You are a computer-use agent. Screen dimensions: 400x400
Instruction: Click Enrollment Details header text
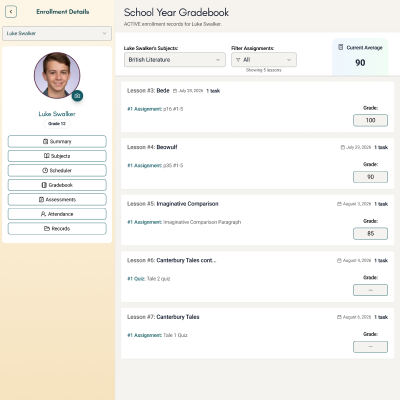63,12
